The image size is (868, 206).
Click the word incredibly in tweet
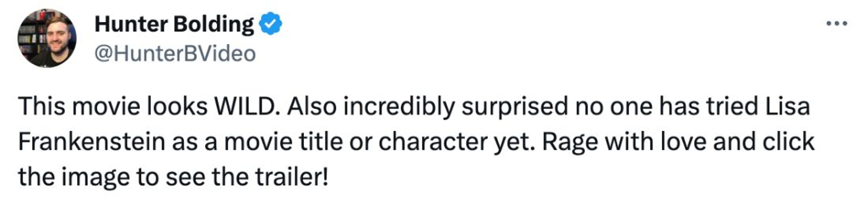pyautogui.click(x=399, y=107)
